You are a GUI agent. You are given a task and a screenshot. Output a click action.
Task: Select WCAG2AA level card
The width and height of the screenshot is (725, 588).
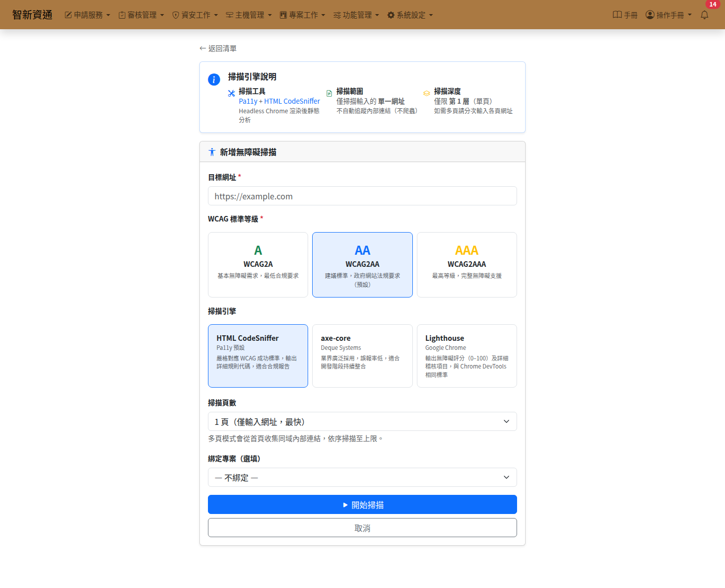coord(362,265)
